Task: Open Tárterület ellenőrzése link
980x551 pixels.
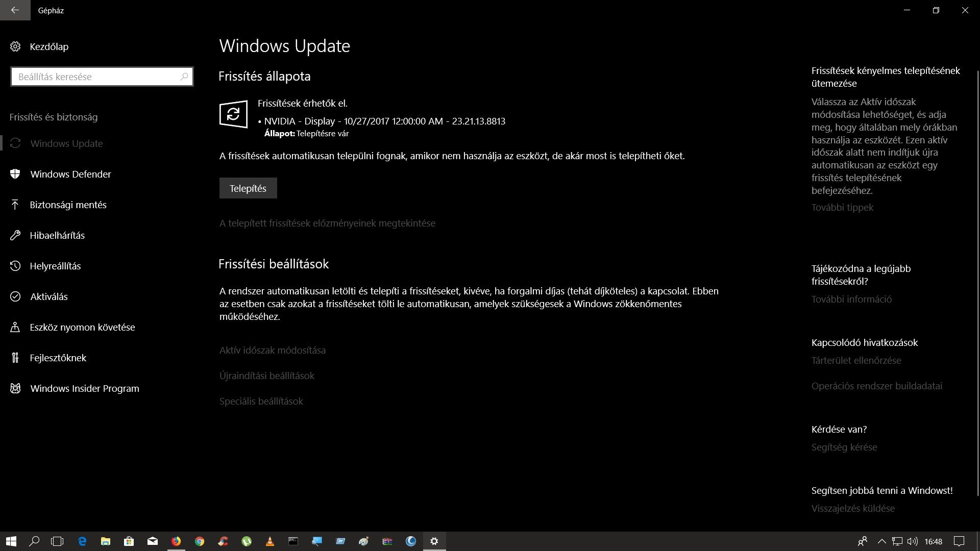Action: [x=856, y=360]
